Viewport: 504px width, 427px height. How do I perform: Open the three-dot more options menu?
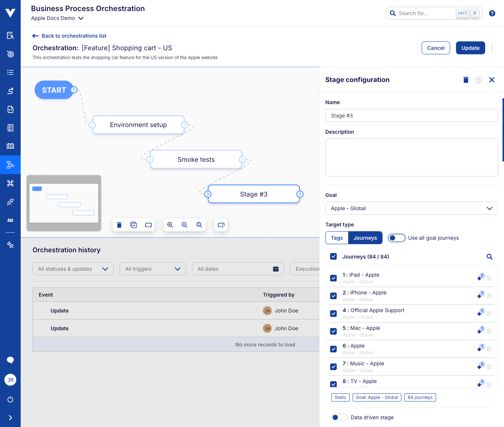(492, 48)
